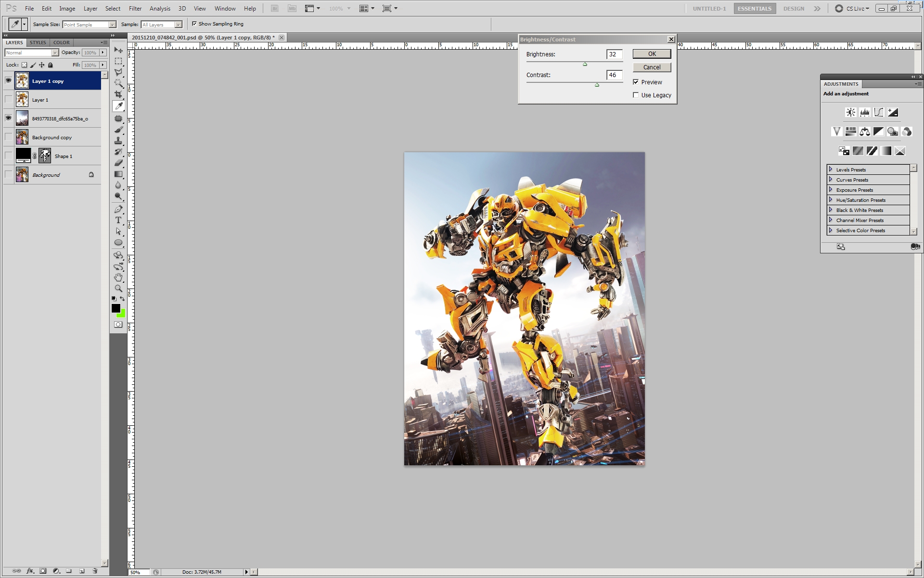Select the Hand tool
924x578 pixels.
click(x=118, y=277)
